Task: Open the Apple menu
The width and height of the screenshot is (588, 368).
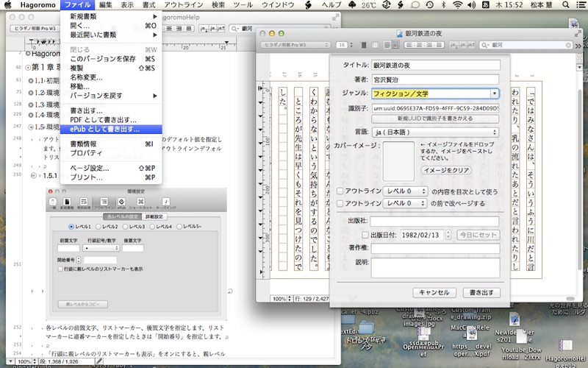Action: click(x=8, y=4)
